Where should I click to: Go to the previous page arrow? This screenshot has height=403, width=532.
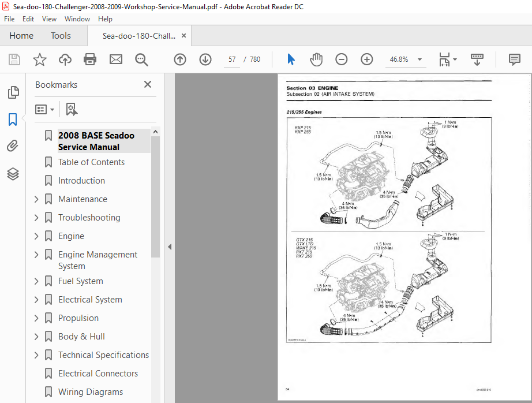coord(180,59)
